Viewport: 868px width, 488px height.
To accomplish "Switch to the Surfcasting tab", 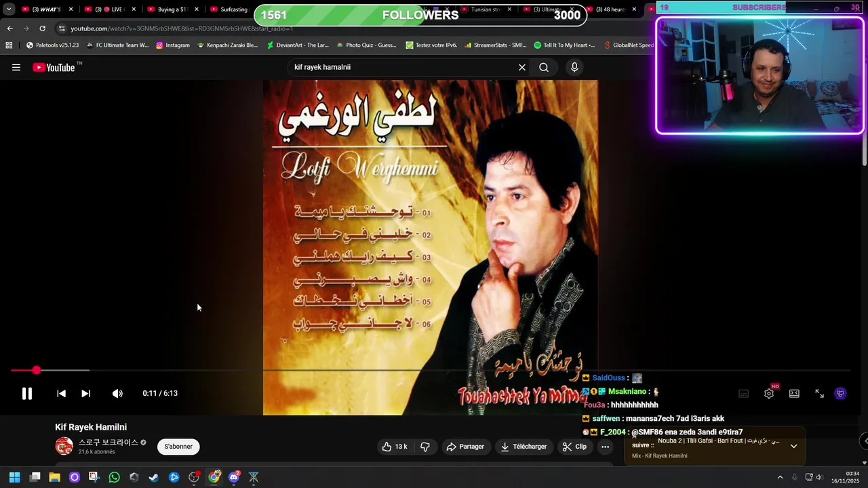I will (229, 9).
